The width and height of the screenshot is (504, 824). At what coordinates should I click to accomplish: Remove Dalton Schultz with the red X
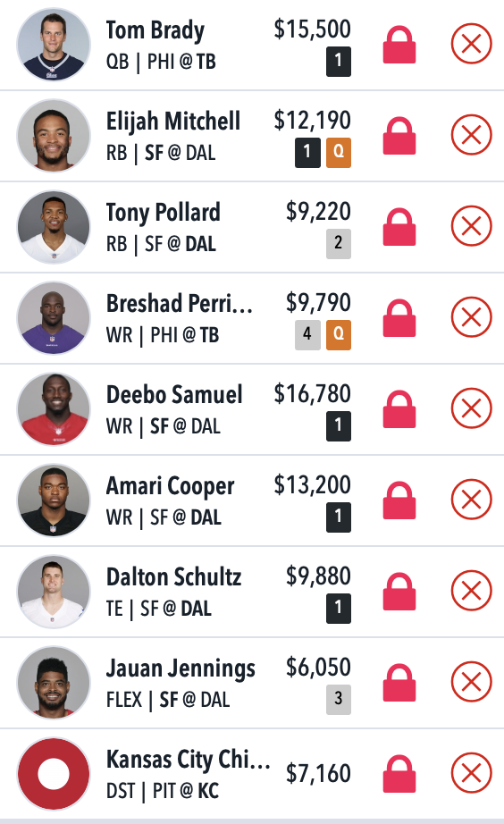pyautogui.click(x=472, y=591)
